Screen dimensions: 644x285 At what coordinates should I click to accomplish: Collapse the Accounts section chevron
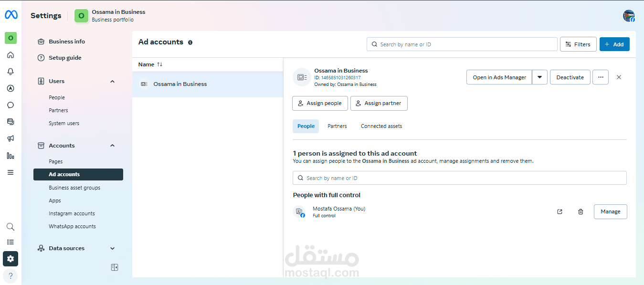[x=113, y=146]
